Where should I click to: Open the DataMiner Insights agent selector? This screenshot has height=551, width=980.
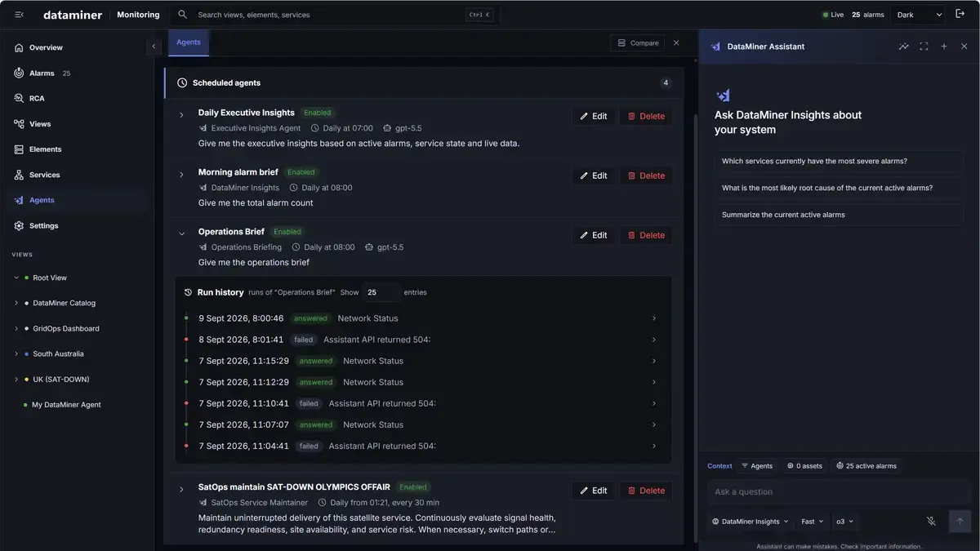click(x=751, y=522)
